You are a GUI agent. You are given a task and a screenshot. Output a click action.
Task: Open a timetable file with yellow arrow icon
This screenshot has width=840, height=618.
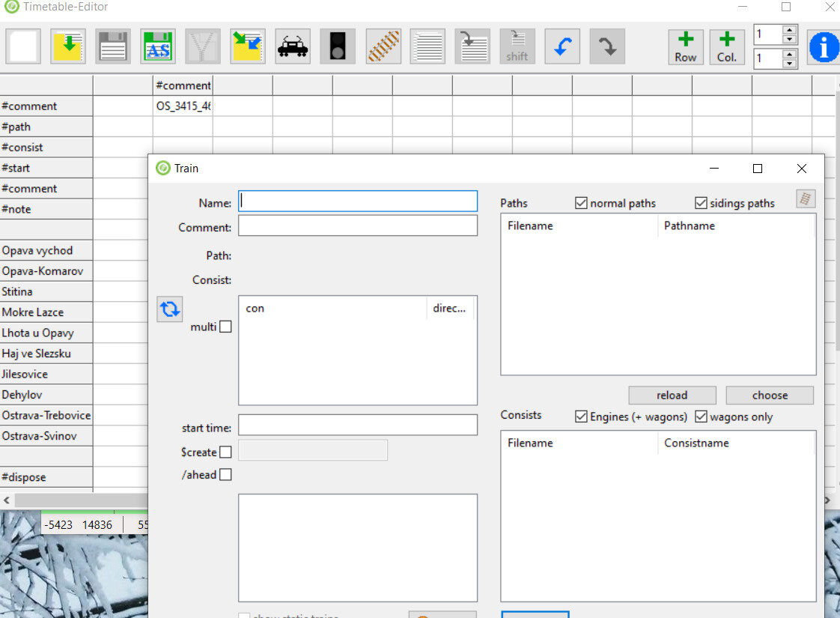(68, 46)
